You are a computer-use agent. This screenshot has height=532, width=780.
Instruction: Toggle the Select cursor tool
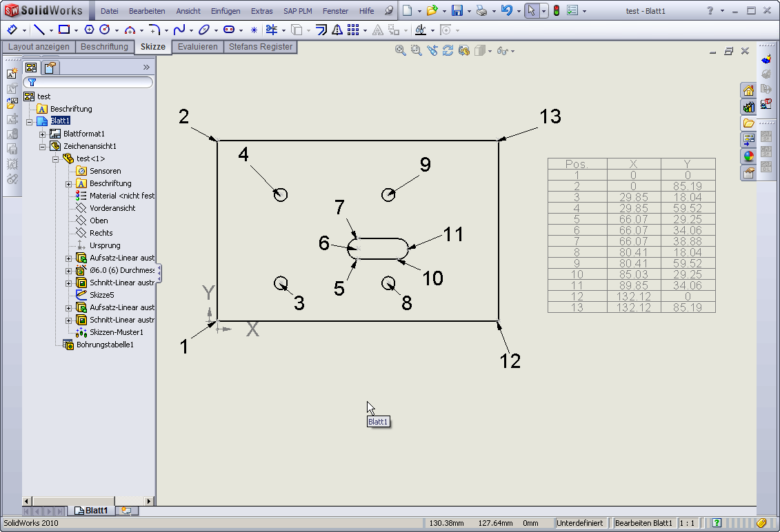tap(531, 10)
